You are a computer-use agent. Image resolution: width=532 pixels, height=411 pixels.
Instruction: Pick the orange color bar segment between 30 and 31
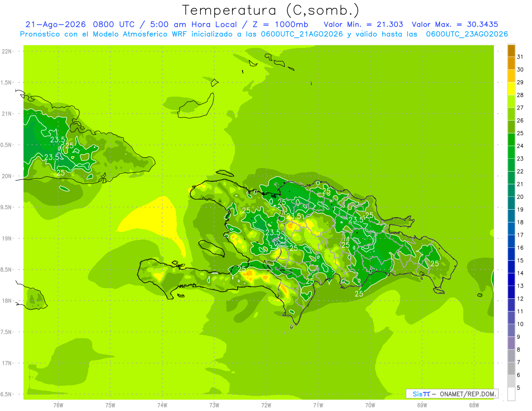[511, 63]
